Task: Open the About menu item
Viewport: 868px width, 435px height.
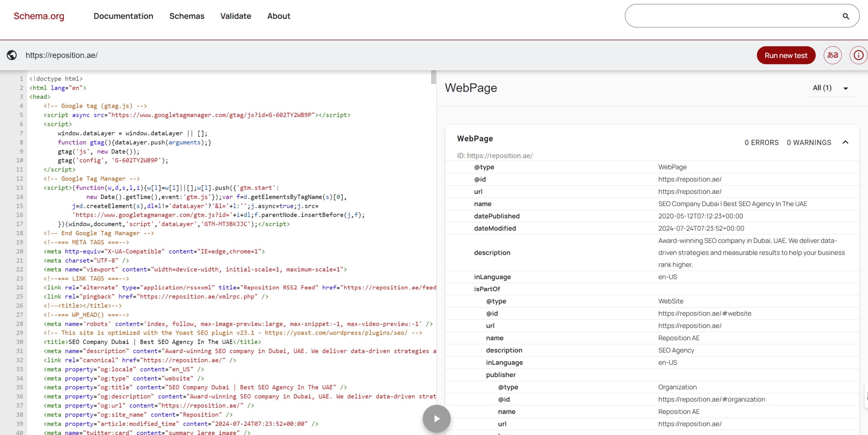Action: click(279, 16)
